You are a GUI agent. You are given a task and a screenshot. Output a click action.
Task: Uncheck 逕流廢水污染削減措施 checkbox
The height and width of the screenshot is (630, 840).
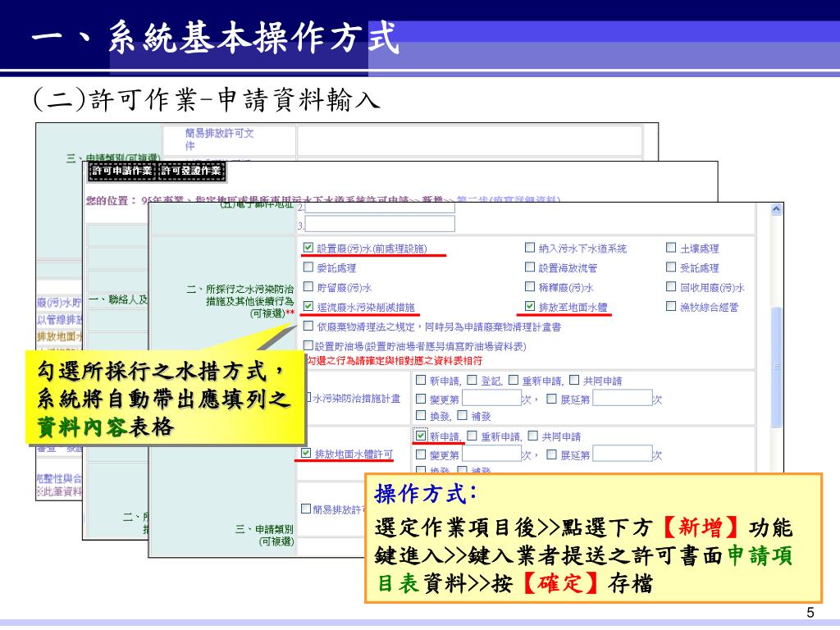[x=308, y=306]
